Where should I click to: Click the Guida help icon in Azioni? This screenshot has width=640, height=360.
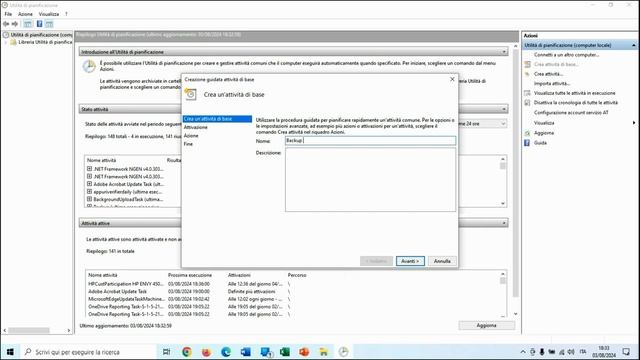click(527, 143)
